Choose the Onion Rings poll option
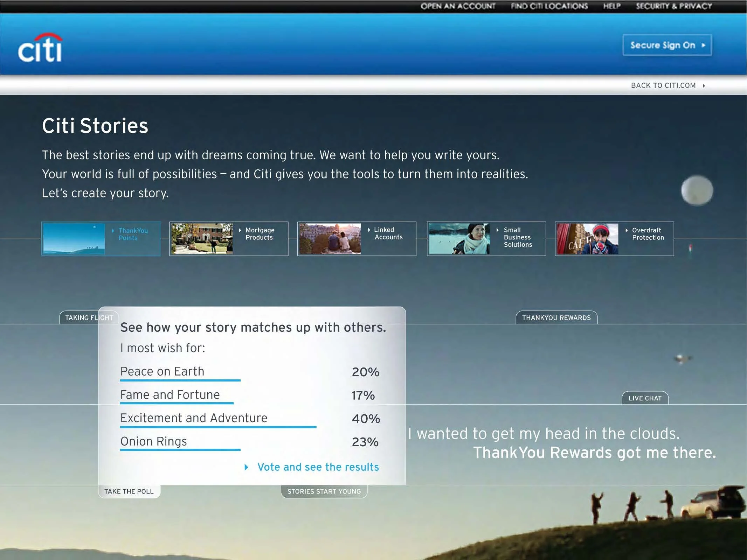 (x=153, y=442)
